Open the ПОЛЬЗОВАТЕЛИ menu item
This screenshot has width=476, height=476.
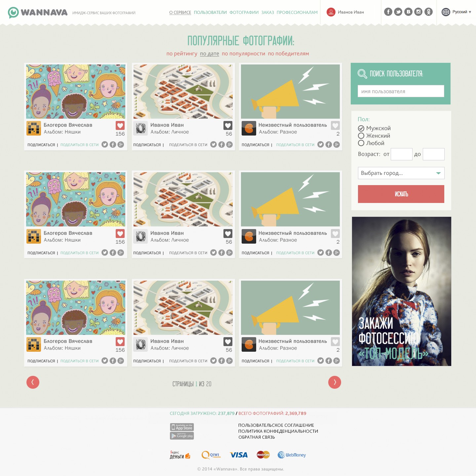pyautogui.click(x=210, y=12)
